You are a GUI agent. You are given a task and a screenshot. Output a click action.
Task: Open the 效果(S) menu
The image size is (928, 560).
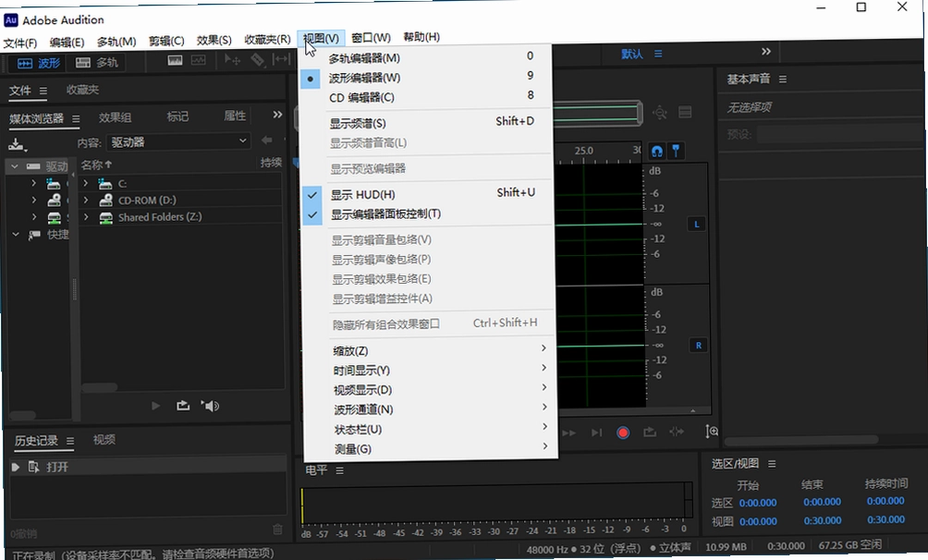(214, 41)
